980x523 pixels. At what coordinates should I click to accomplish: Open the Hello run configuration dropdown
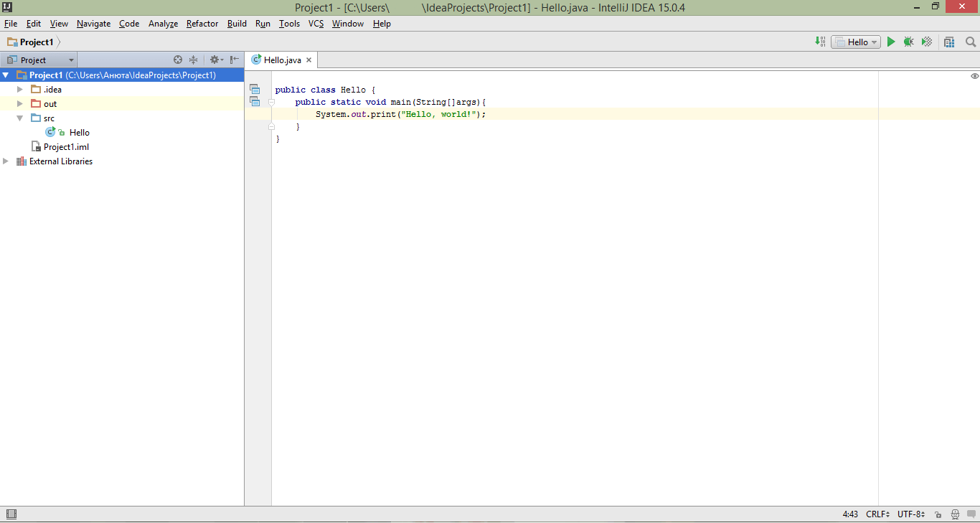[856, 42]
